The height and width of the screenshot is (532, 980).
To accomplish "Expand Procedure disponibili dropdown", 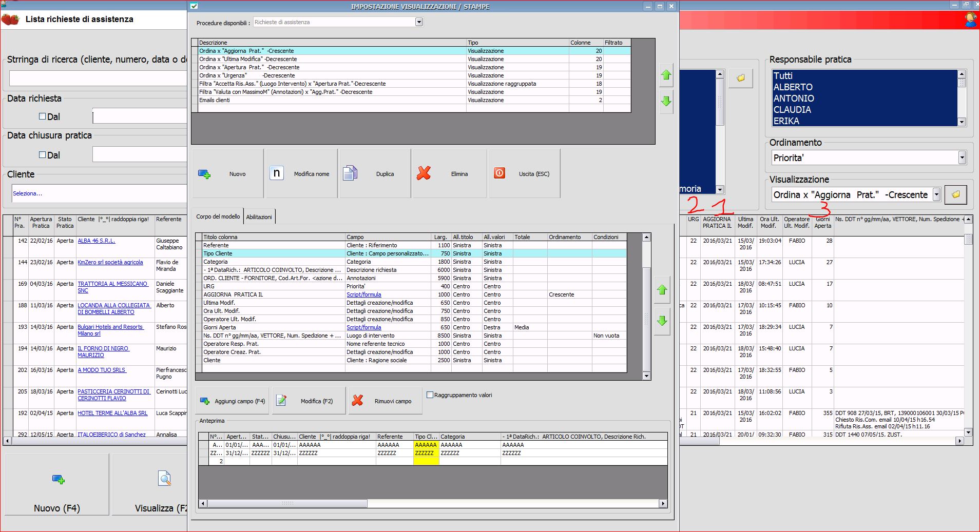I will (x=419, y=22).
